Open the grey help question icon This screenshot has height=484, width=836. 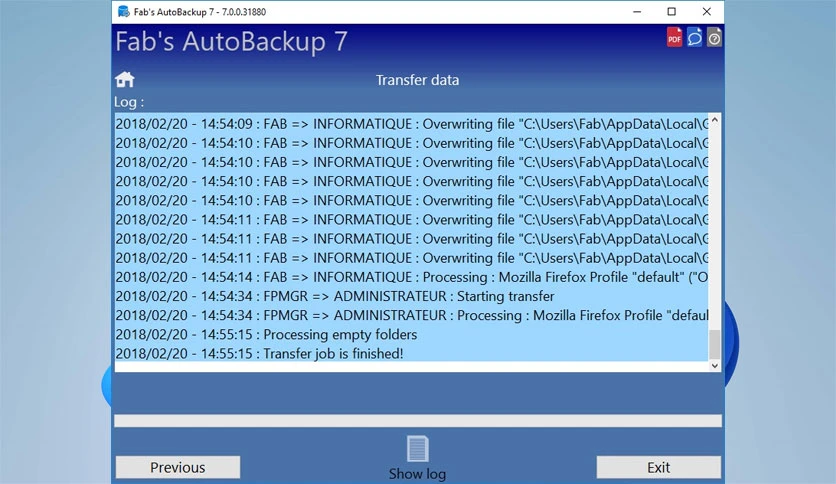714,37
